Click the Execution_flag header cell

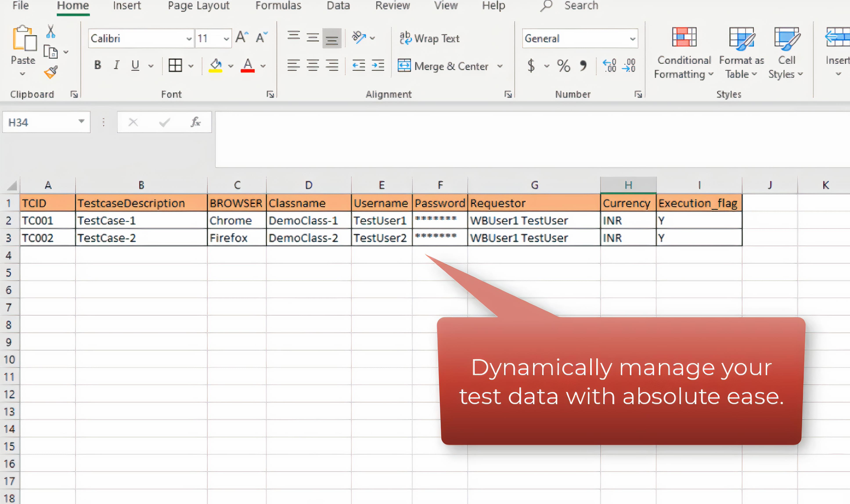(699, 203)
